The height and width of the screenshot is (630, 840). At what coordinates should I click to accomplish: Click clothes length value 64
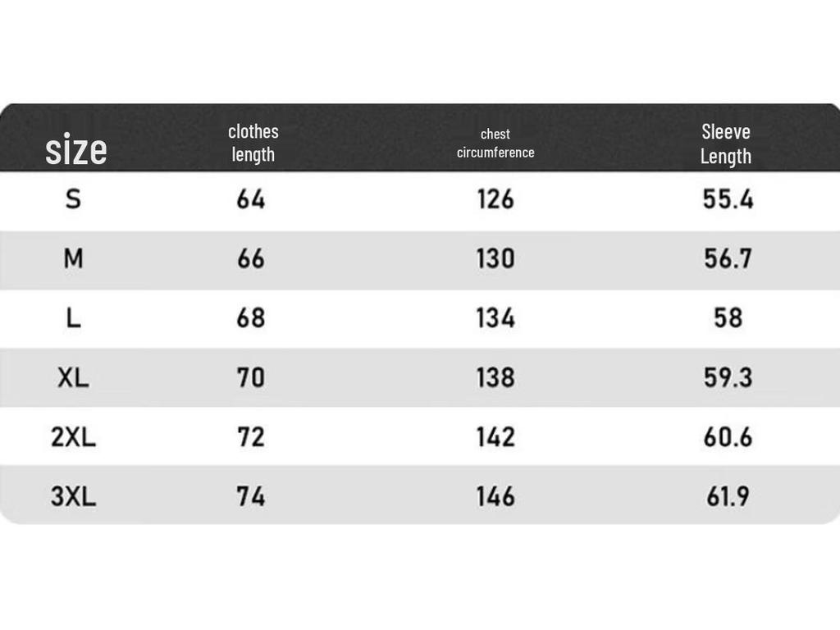(251, 199)
